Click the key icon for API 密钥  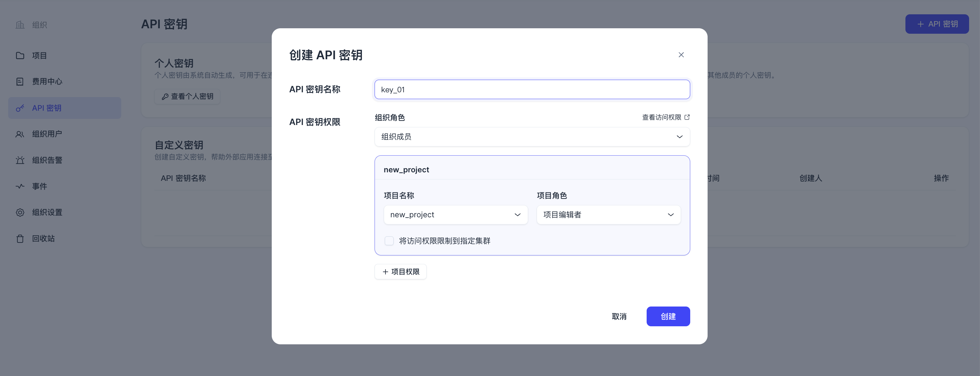pyautogui.click(x=20, y=108)
